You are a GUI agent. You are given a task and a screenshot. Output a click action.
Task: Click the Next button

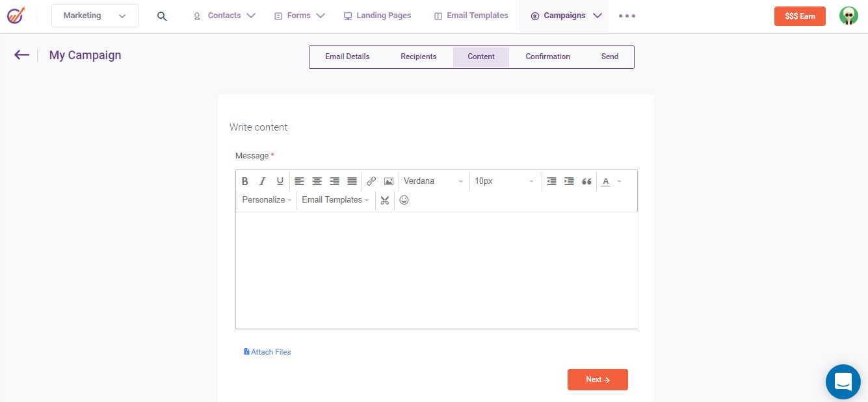(597, 379)
